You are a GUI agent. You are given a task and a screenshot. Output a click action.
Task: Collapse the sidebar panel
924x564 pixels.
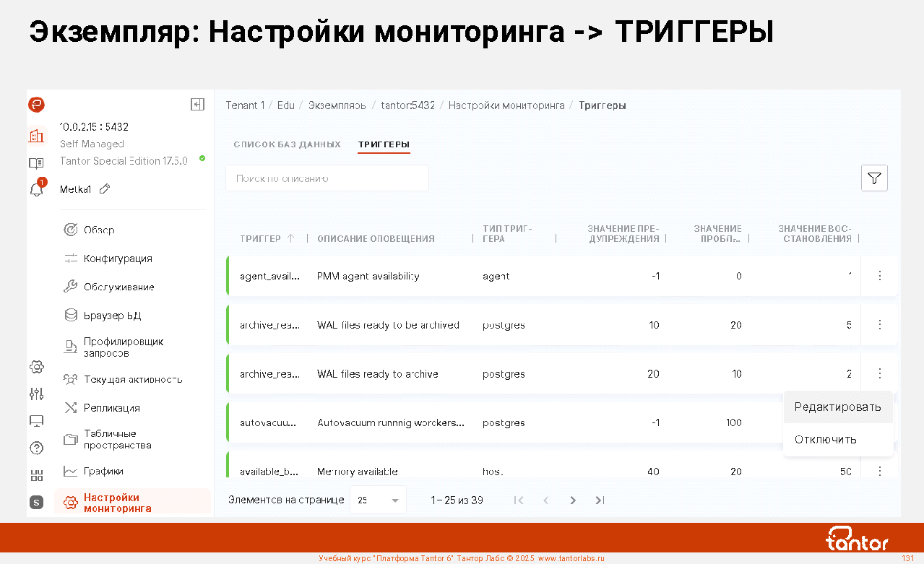coord(197,105)
